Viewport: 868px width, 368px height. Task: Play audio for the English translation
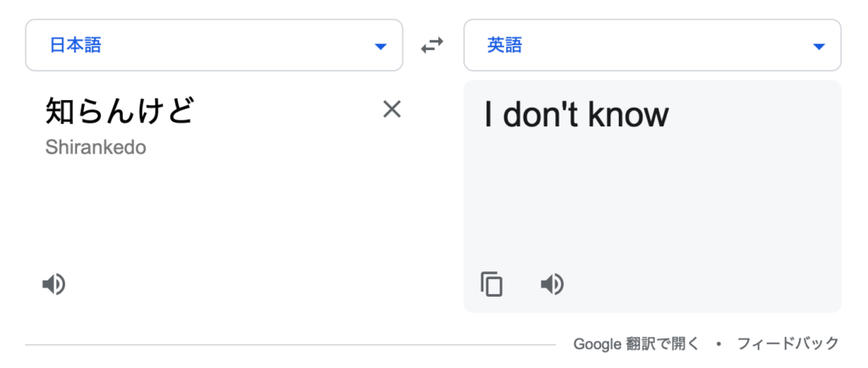pos(552,284)
